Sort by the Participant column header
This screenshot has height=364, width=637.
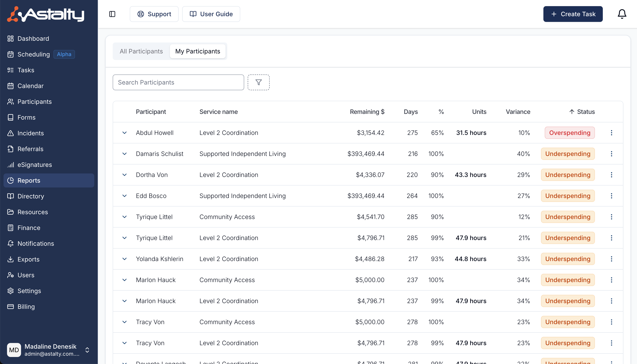tap(151, 112)
